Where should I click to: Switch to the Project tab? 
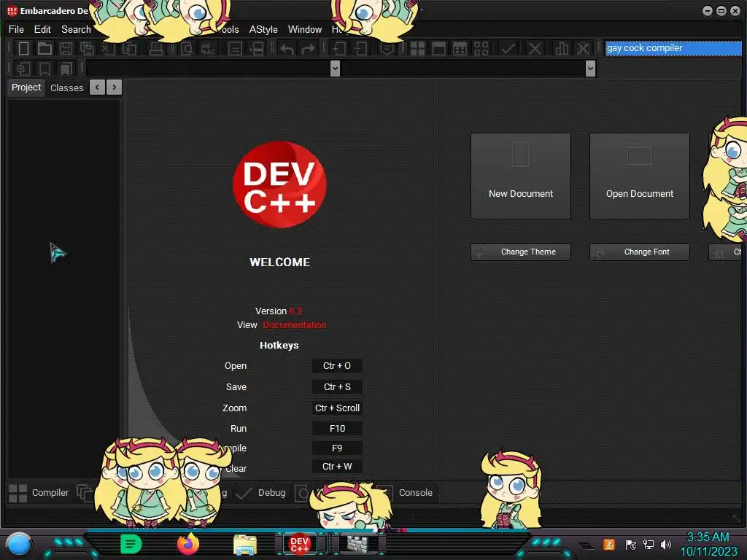26,87
